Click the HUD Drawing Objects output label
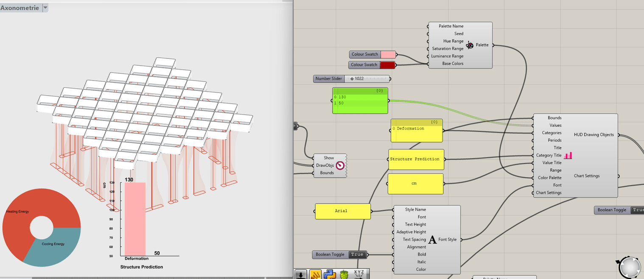Screen dimensions: 644x279 pos(594,135)
